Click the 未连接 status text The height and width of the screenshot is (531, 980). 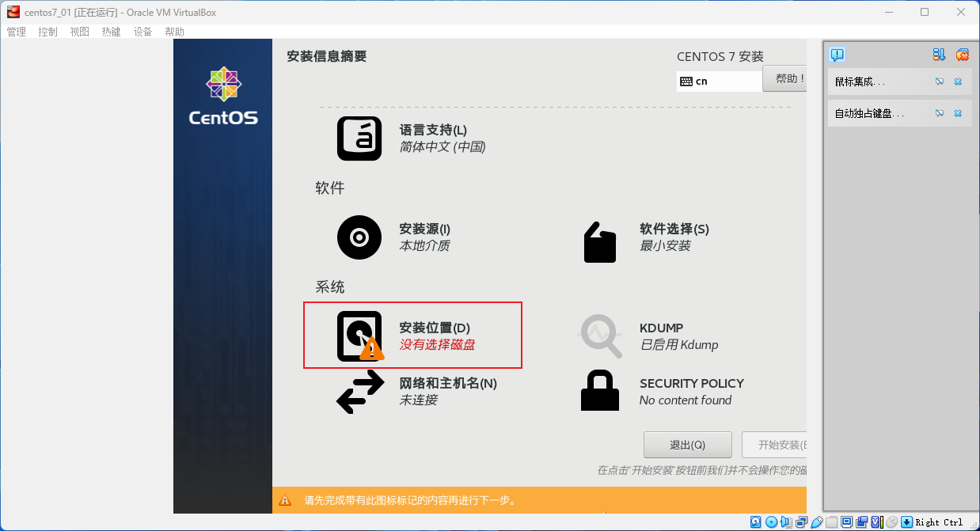[x=418, y=400]
